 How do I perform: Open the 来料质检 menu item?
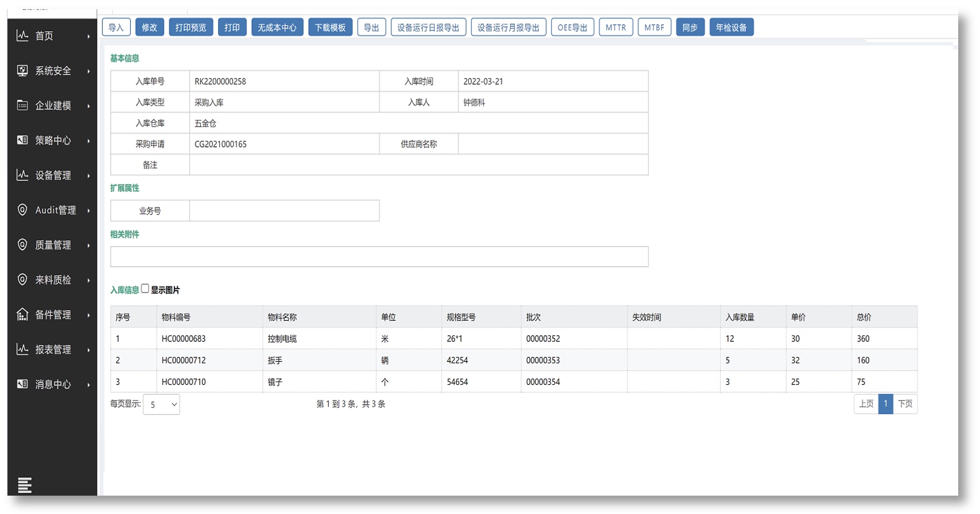click(x=53, y=280)
